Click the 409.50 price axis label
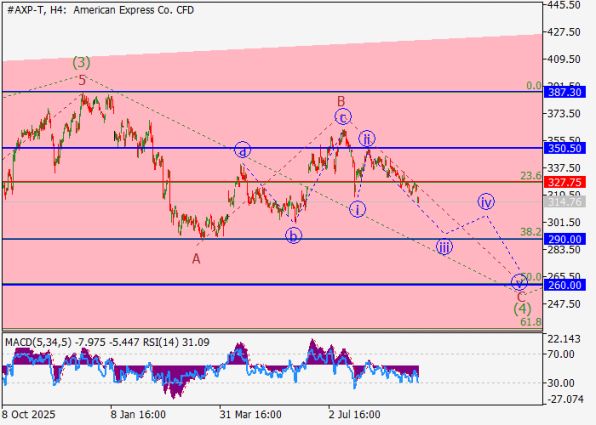596x425 pixels. click(x=565, y=59)
